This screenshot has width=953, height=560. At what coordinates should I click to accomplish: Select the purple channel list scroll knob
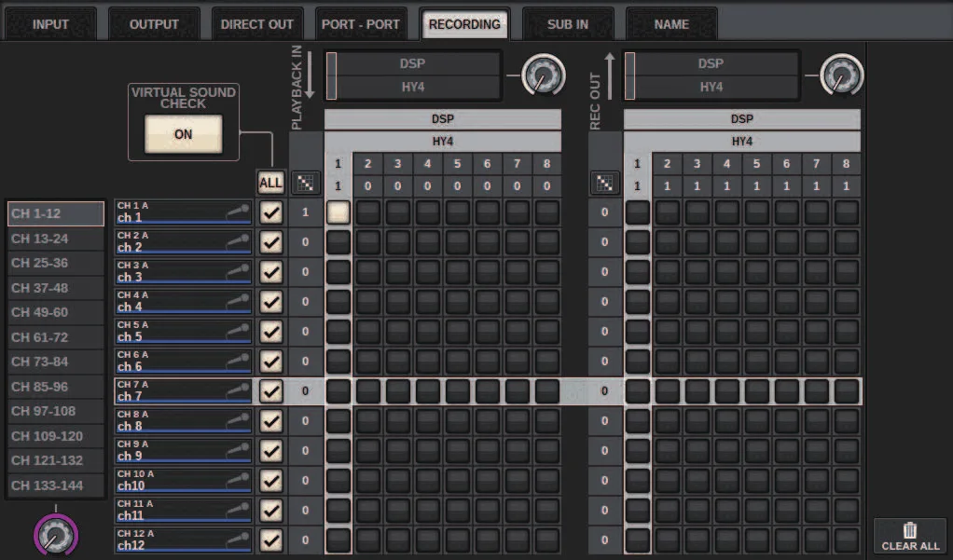pos(55,535)
